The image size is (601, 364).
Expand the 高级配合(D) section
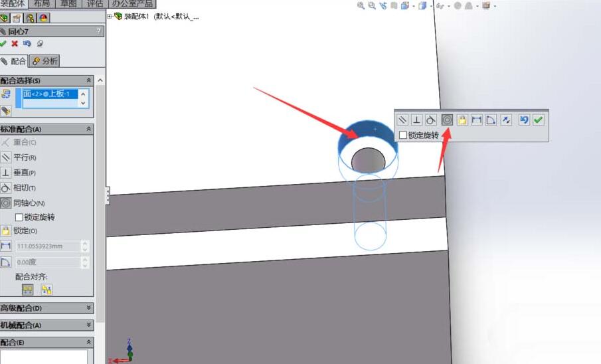(x=88, y=308)
